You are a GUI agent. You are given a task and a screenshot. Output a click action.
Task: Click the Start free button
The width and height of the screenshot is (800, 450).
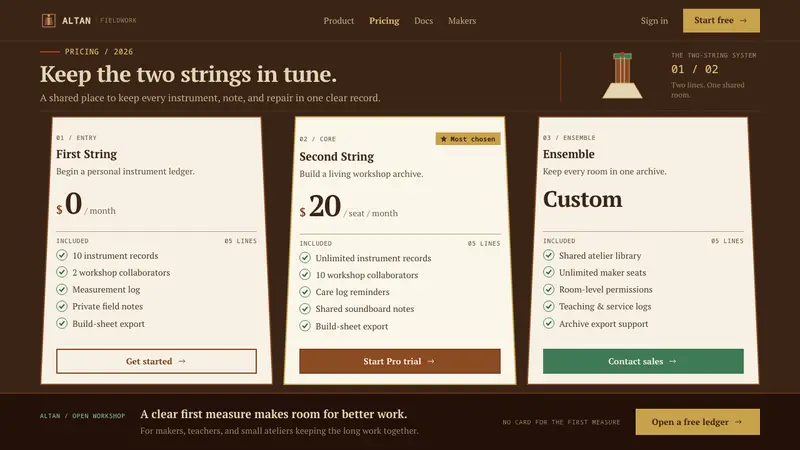pyautogui.click(x=721, y=20)
